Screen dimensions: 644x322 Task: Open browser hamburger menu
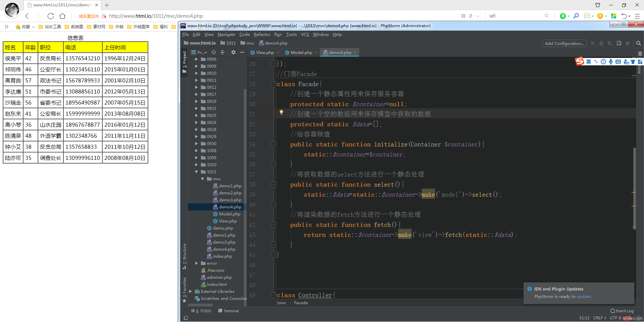click(637, 16)
